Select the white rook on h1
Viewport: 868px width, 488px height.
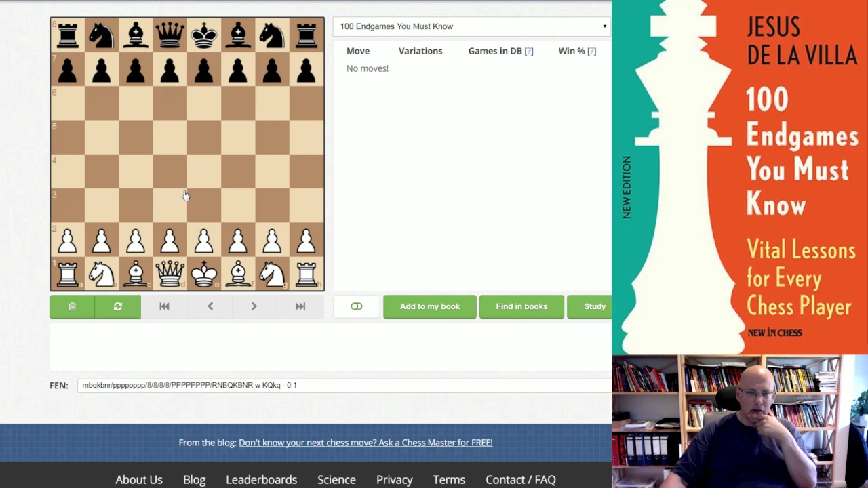click(x=307, y=273)
